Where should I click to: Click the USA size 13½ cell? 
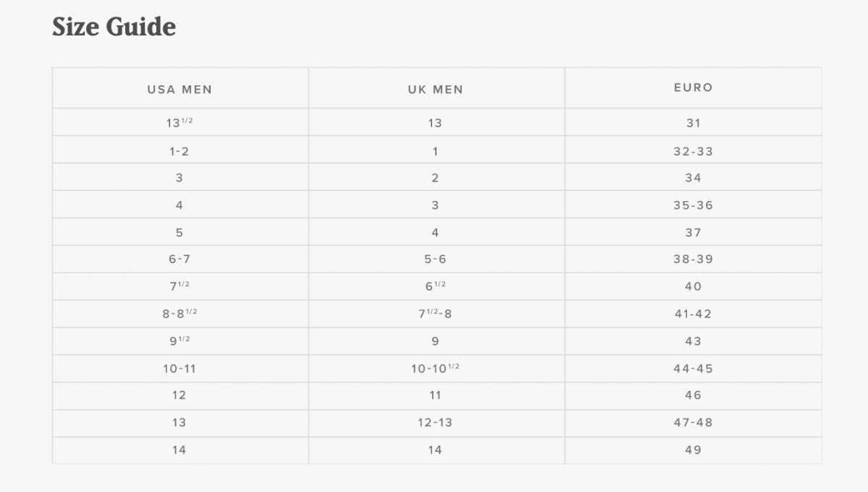coord(180,123)
